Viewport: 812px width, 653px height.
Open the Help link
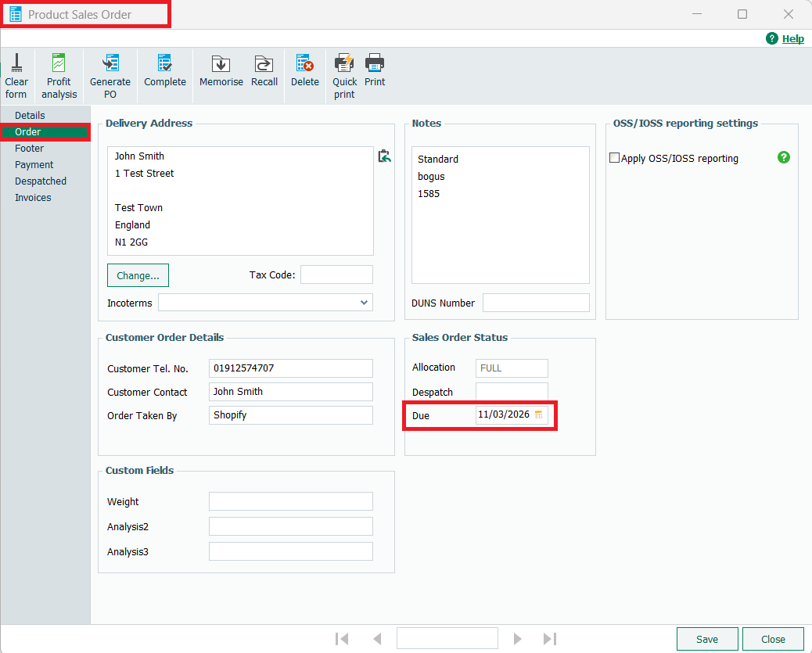[792, 38]
